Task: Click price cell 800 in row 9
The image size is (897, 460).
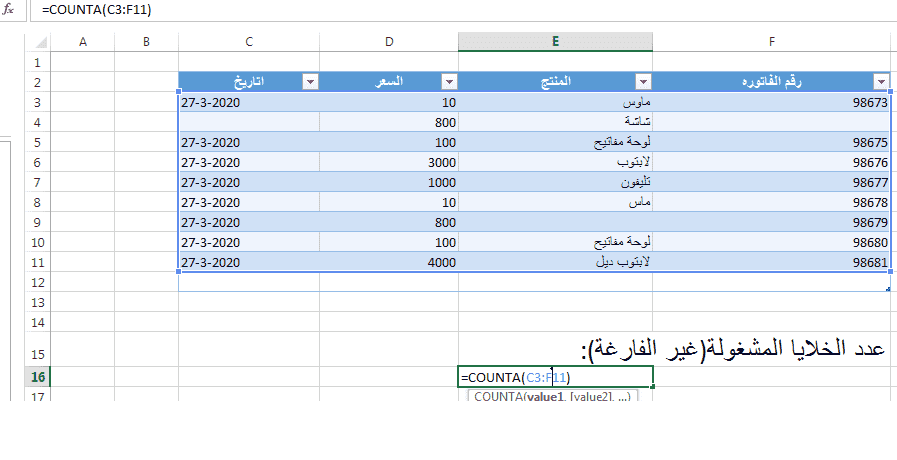Action: point(389,223)
